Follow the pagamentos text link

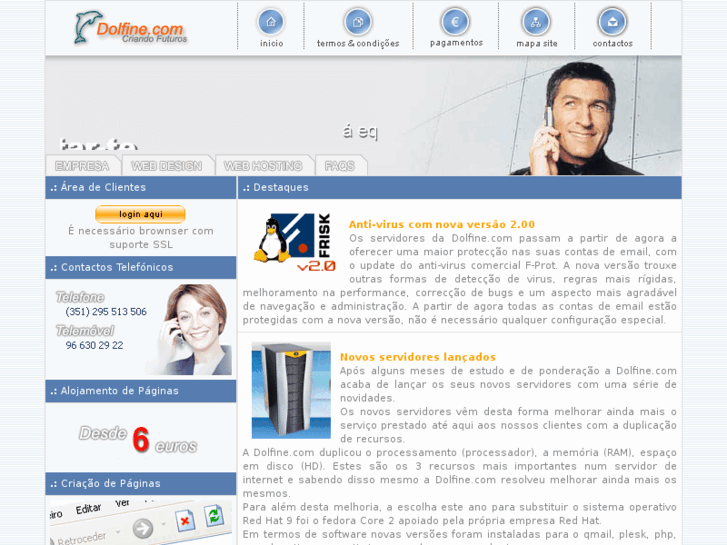coord(456,43)
